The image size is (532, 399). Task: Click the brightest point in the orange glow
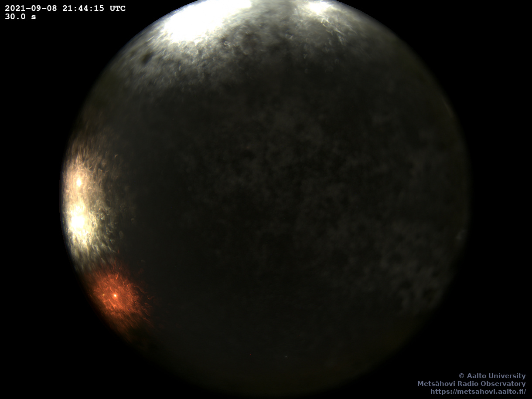115,295
